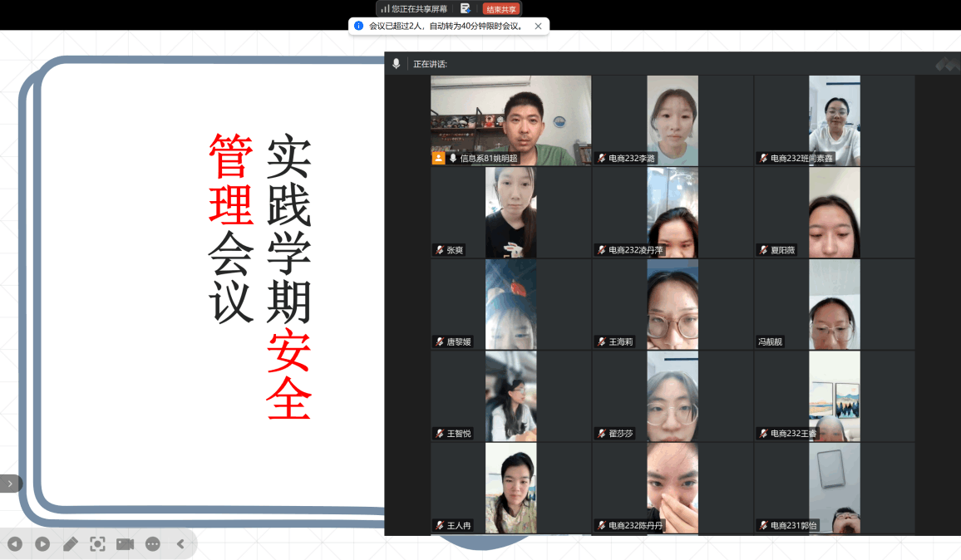Open the more options ellipsis menu
The image size is (961, 560).
pyautogui.click(x=152, y=544)
